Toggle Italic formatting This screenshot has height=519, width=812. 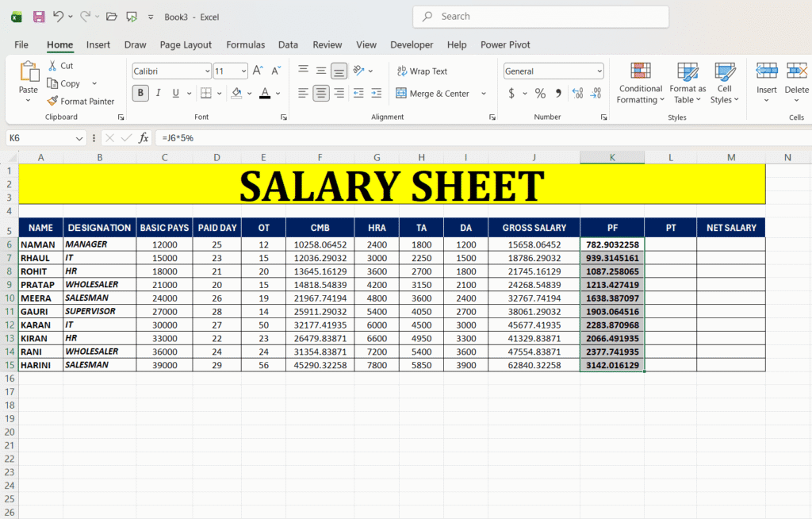(158, 94)
